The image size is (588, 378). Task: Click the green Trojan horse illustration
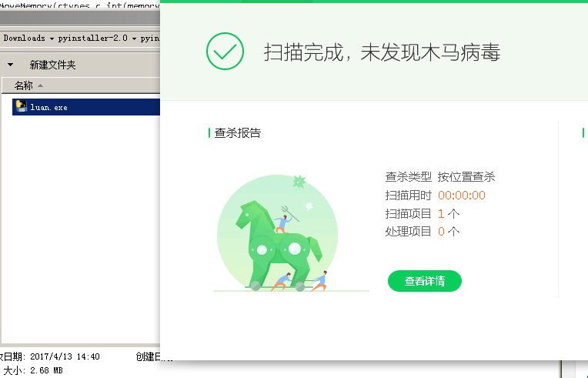click(x=276, y=239)
